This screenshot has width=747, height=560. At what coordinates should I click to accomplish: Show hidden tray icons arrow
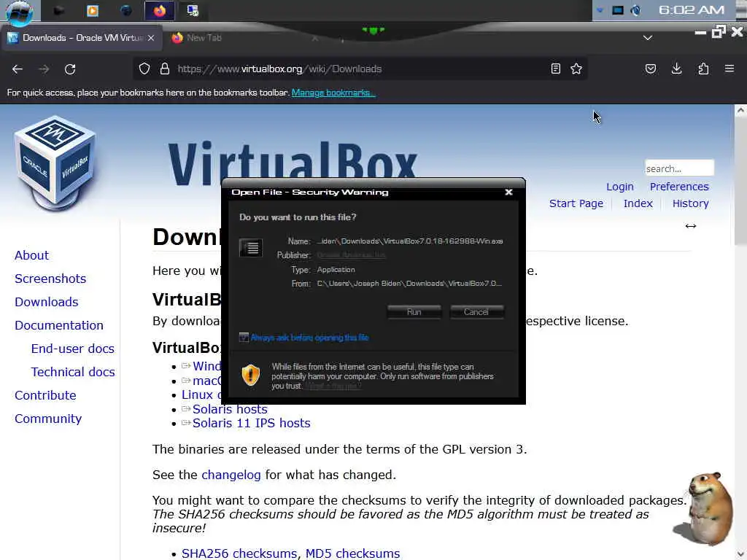600,10
